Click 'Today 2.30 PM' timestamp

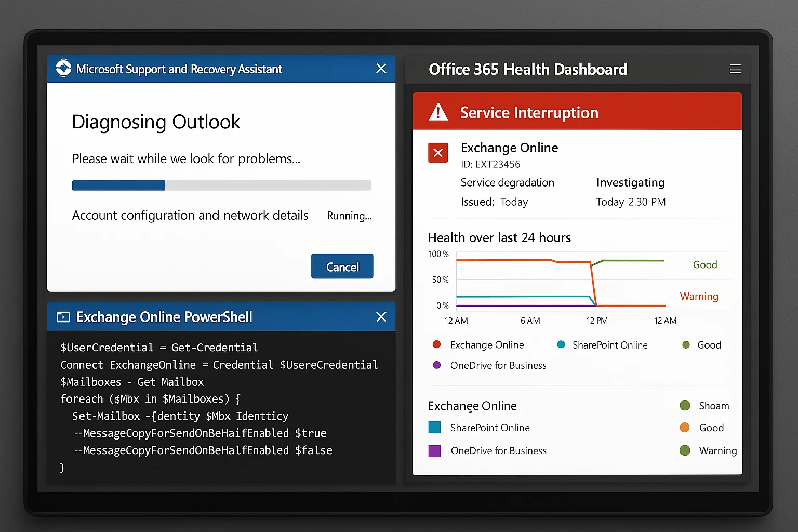[631, 202]
